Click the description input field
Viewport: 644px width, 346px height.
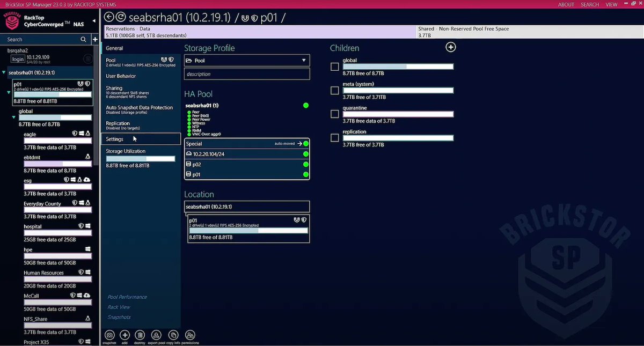coord(247,74)
